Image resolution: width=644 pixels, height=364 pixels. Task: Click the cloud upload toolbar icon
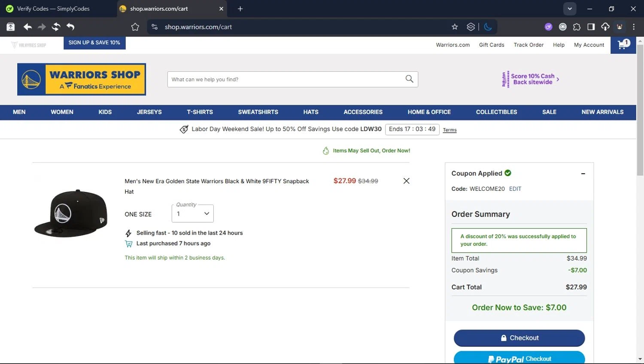point(605,27)
